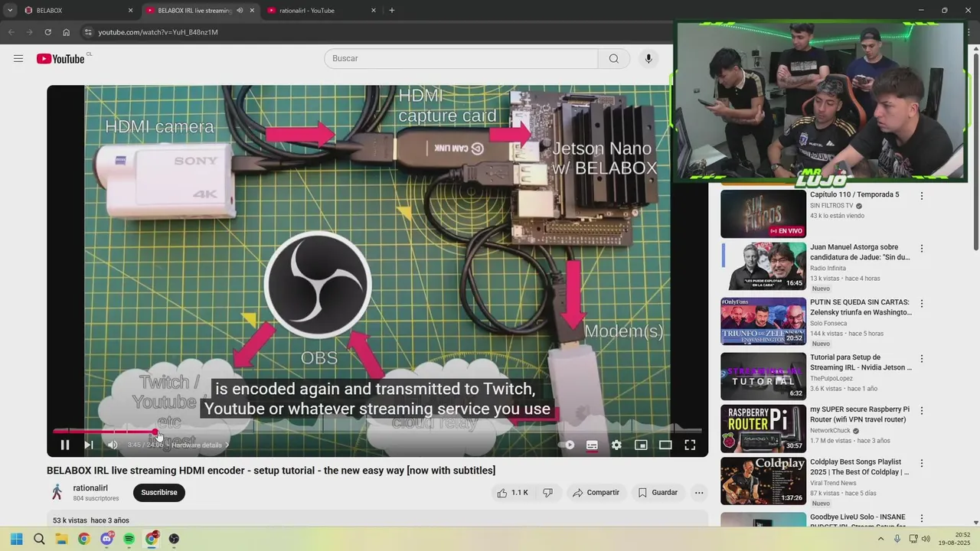Open the YouTube hamburger guide menu
This screenshot has width=980, height=551.
click(x=18, y=59)
